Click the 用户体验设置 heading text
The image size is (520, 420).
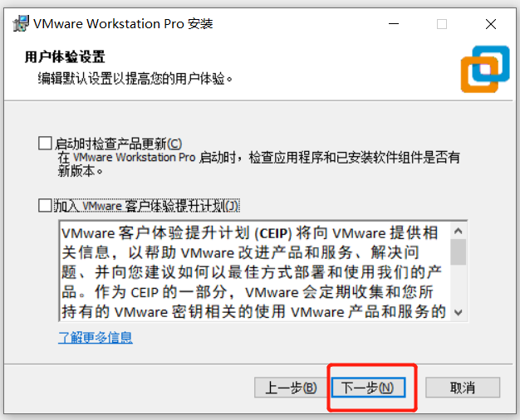coord(65,56)
